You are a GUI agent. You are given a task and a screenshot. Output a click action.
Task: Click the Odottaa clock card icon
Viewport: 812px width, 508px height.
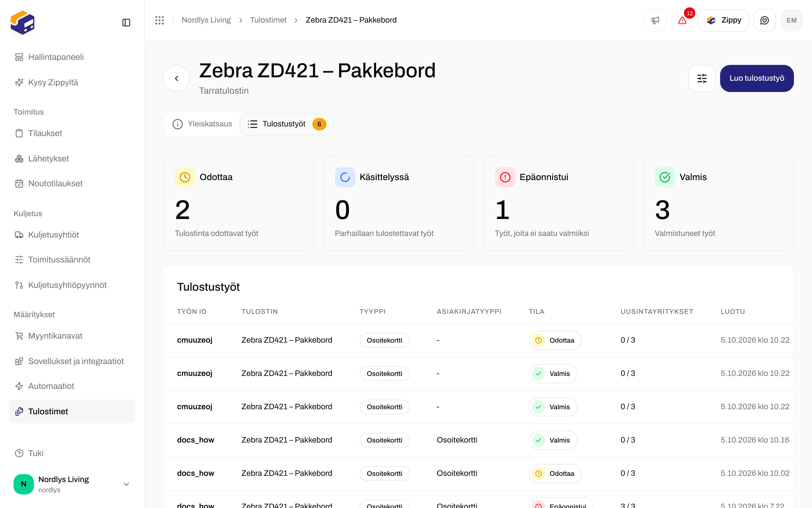185,177
